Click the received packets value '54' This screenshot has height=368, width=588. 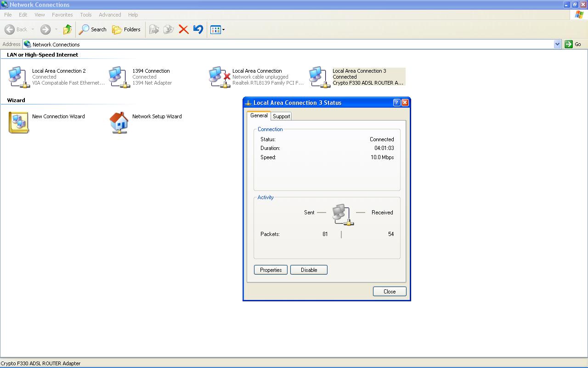[x=391, y=234]
